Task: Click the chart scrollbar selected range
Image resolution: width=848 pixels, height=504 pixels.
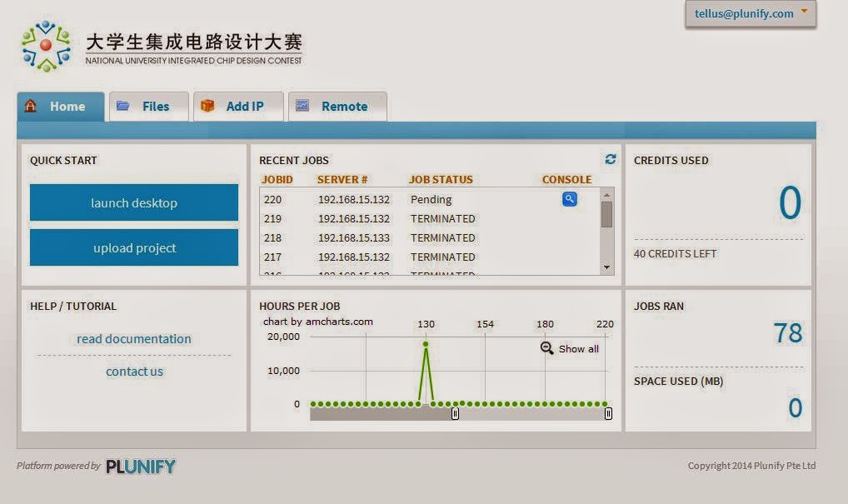Action: coord(531,414)
